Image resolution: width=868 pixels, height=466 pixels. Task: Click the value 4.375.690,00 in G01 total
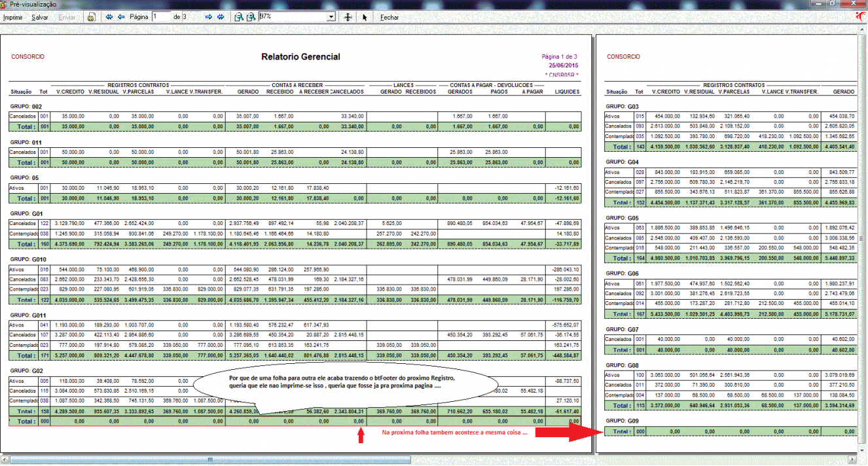[x=69, y=244]
